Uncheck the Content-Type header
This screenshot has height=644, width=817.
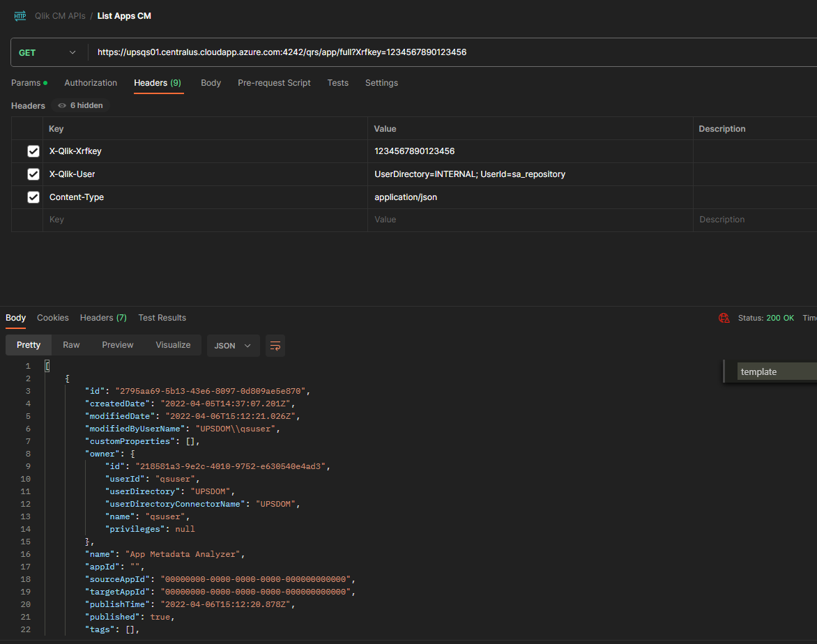pos(33,197)
